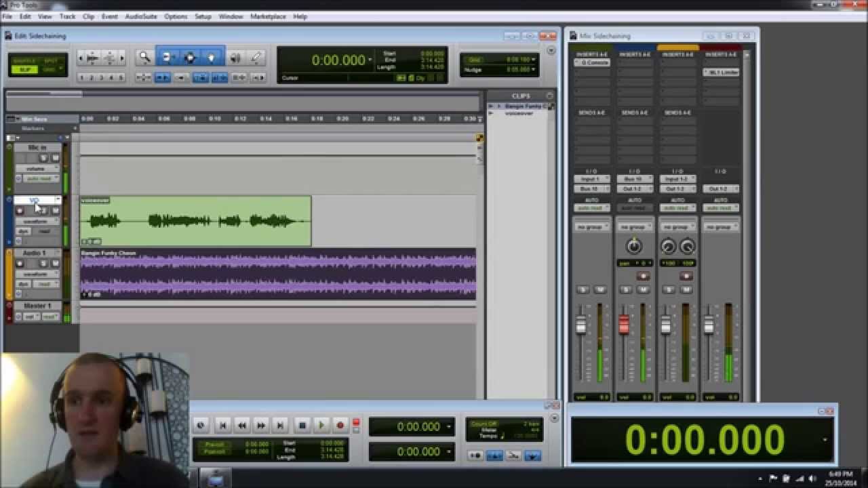This screenshot has width=868, height=488.
Task: Open Bus 10 output selector on first channel
Action: tap(591, 189)
